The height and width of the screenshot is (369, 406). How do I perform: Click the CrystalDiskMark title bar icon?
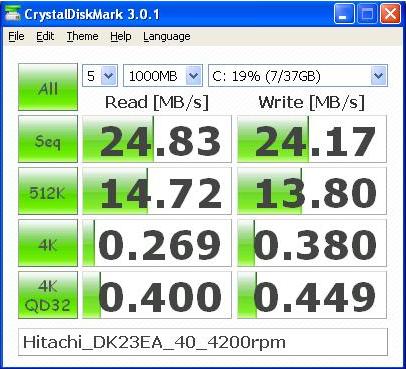pos(13,14)
